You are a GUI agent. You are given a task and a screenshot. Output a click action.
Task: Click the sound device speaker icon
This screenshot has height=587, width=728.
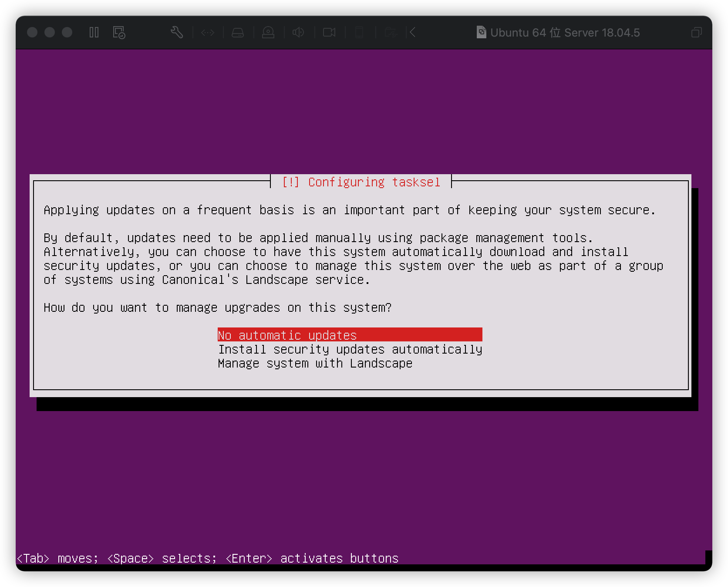tap(298, 32)
